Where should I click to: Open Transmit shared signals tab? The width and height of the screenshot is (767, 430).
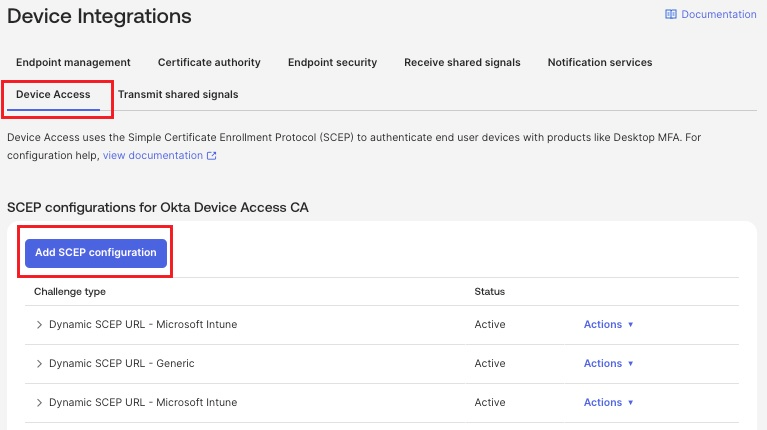tap(178, 94)
